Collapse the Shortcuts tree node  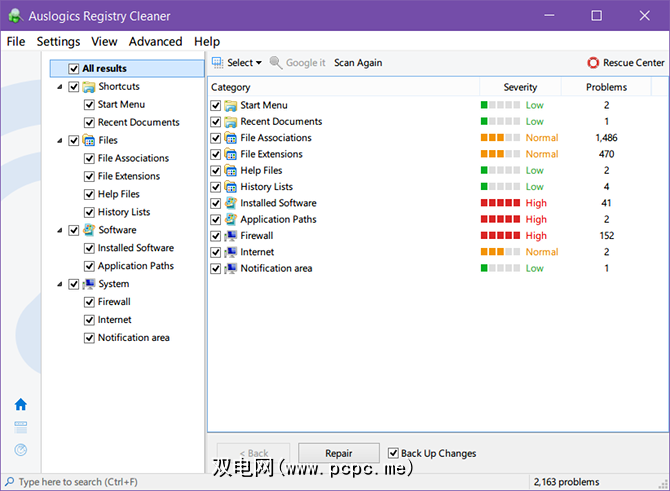(x=60, y=87)
